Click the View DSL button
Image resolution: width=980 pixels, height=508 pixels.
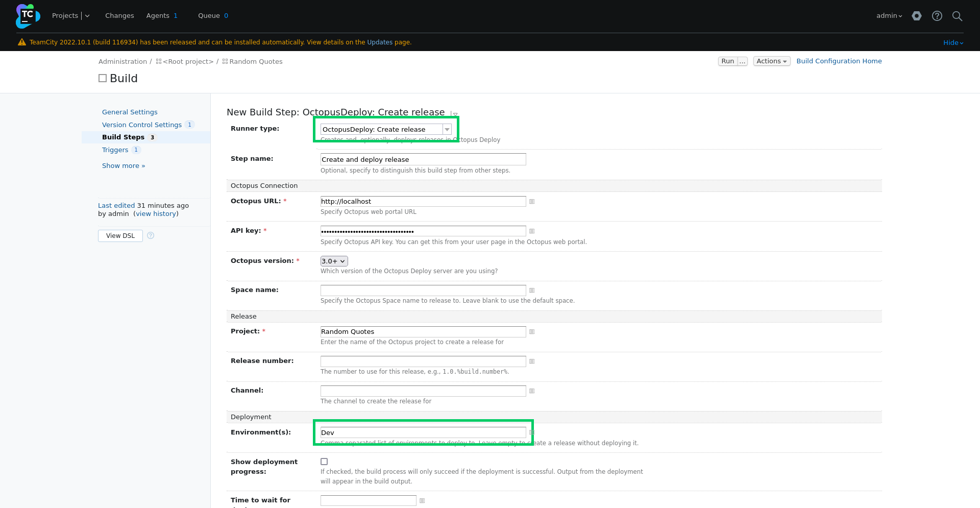[x=120, y=236]
